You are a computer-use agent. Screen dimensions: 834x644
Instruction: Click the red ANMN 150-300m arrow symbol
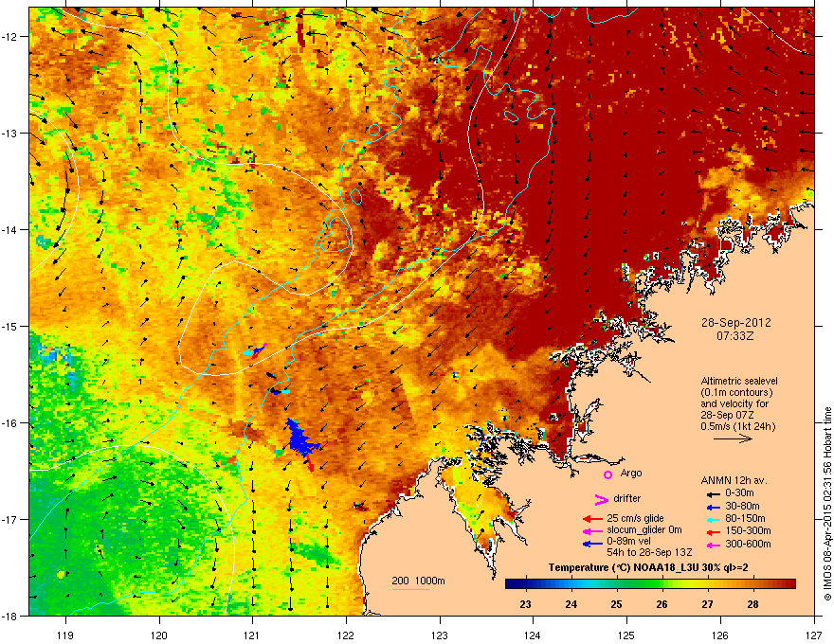coord(713,532)
